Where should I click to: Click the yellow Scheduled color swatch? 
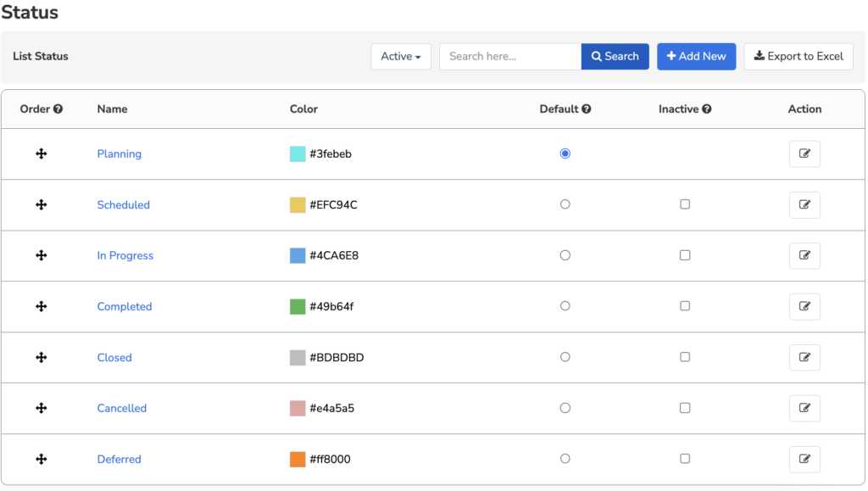298,205
